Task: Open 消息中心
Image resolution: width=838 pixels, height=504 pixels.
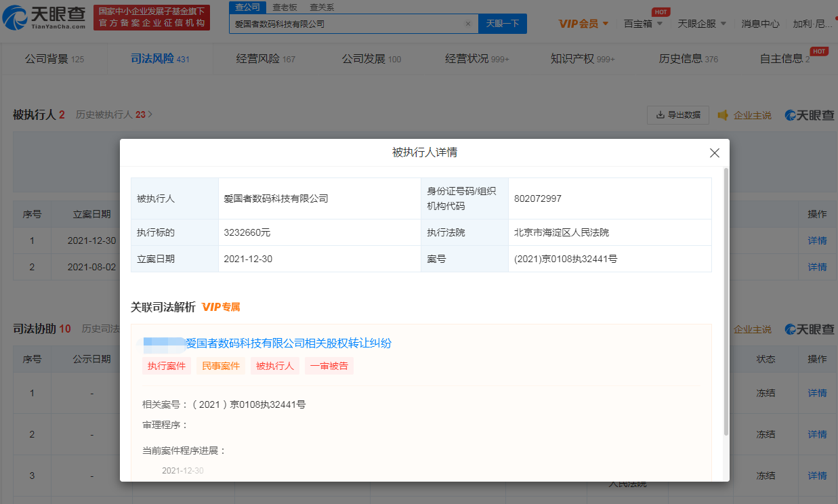Action: [x=760, y=24]
